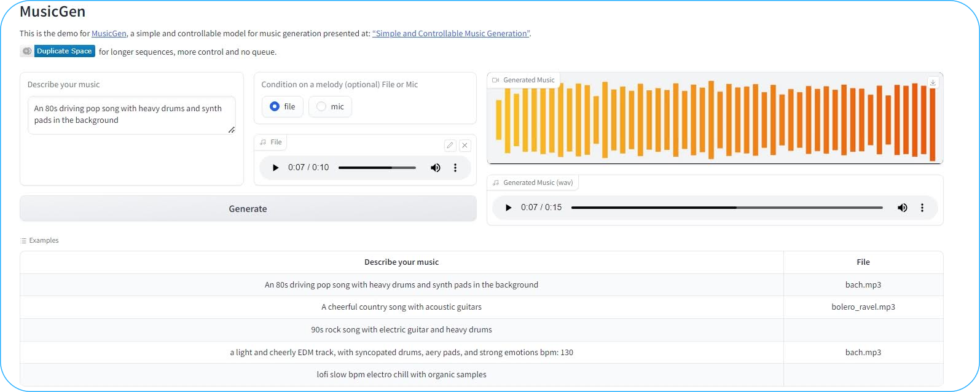Click the Generate button

click(x=248, y=209)
